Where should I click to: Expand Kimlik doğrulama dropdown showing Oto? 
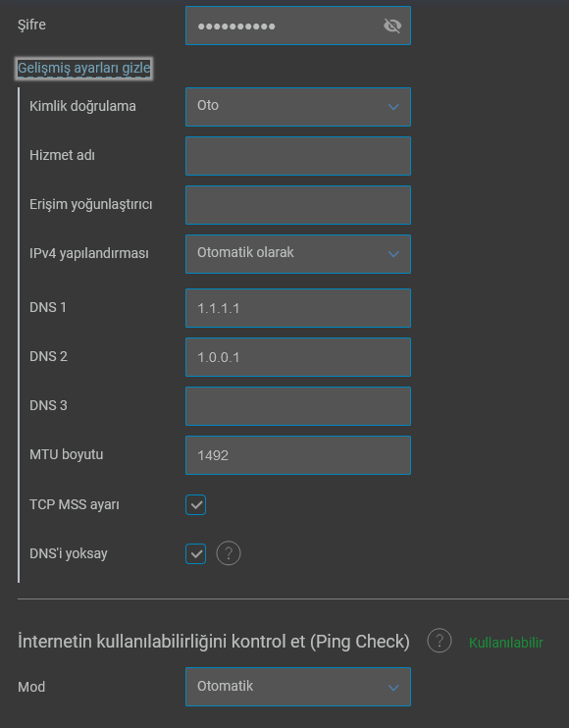click(298, 107)
